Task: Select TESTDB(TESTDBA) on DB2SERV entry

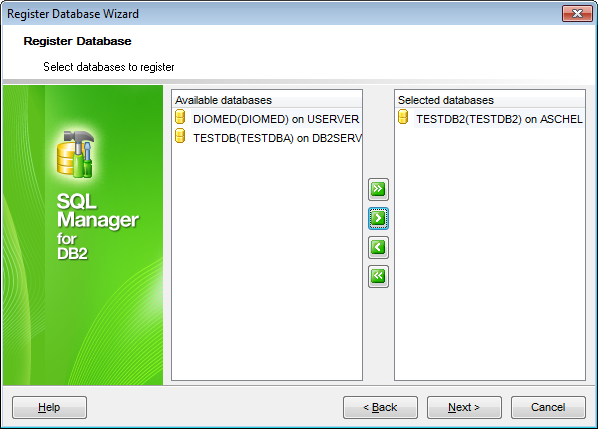Action: point(277,138)
